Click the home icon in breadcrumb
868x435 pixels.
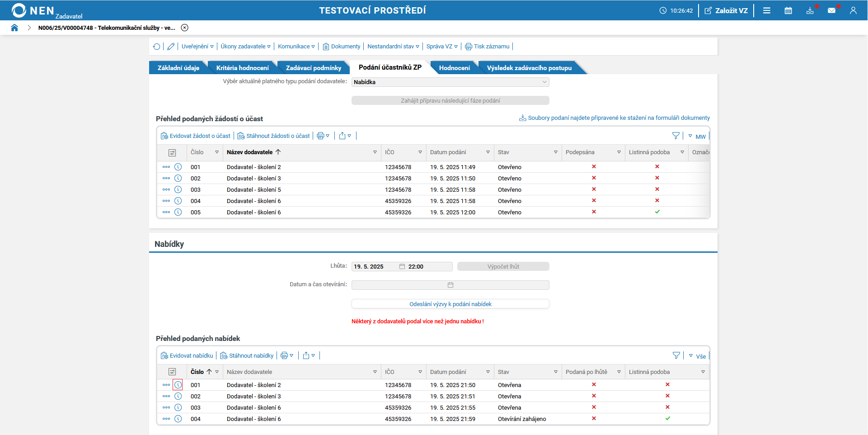(x=14, y=28)
